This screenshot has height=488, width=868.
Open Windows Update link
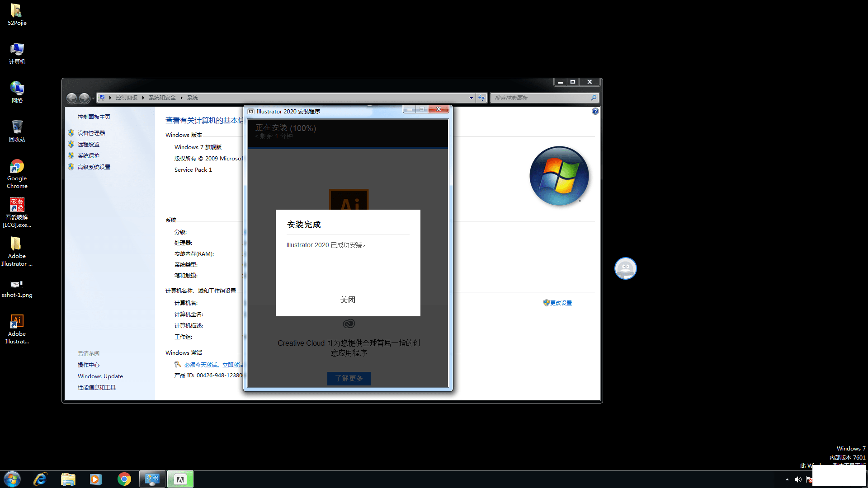click(100, 376)
